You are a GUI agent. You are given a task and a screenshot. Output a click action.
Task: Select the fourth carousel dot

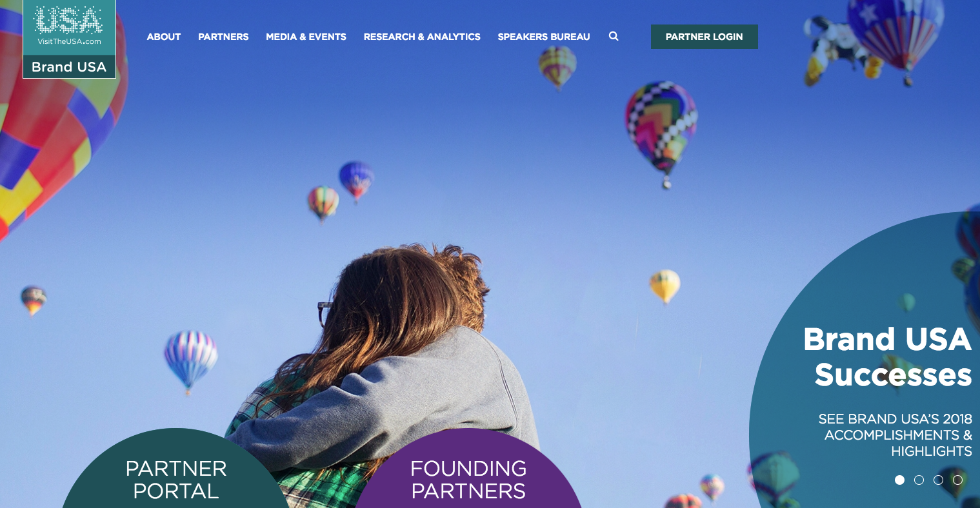point(957,480)
